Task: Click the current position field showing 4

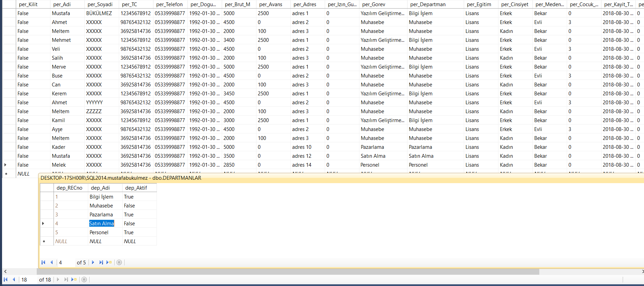Action: (x=65, y=263)
